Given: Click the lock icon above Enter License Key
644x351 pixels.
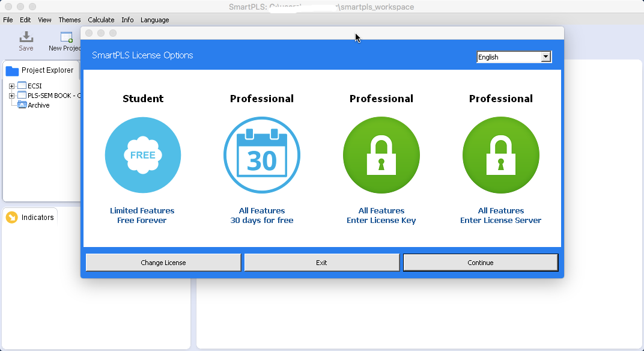Looking at the screenshot, I should (381, 155).
